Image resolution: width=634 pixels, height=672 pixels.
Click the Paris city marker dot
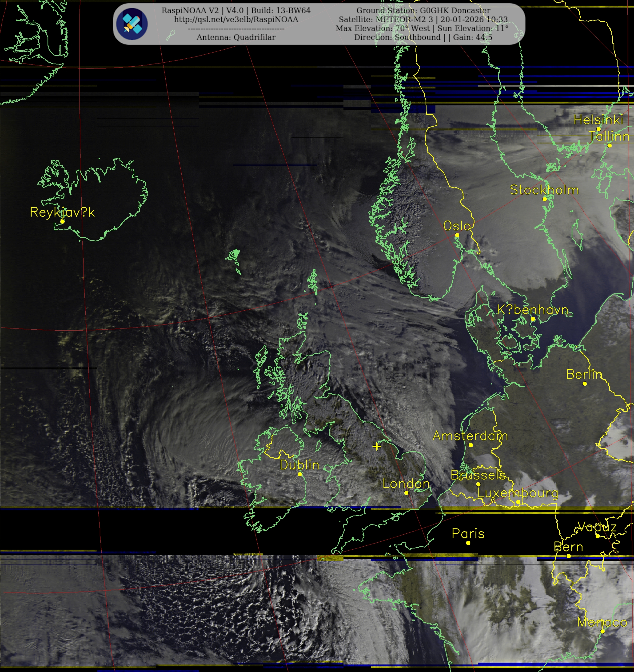[x=468, y=543]
